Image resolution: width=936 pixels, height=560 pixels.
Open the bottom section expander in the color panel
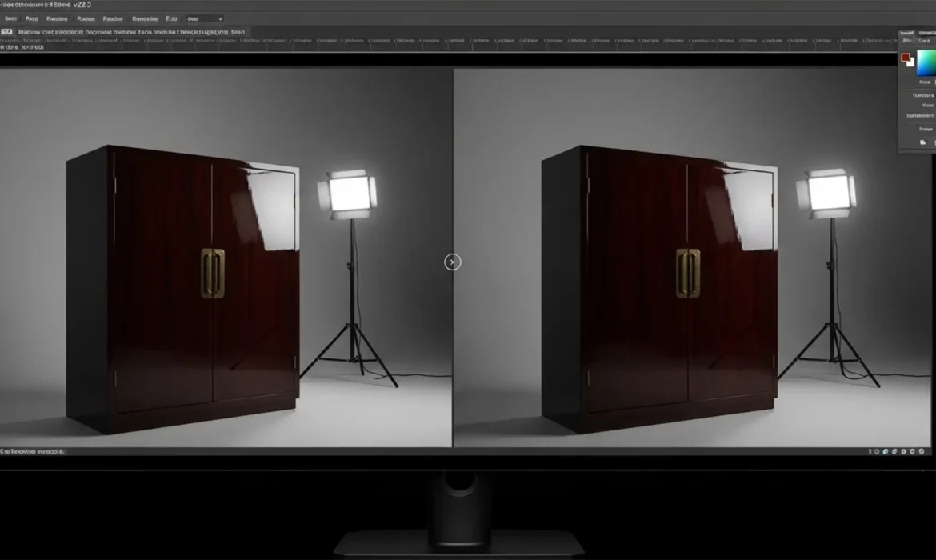[924, 127]
